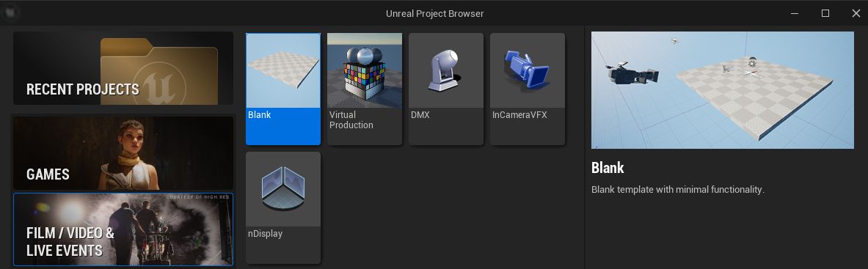Image resolution: width=868 pixels, height=269 pixels.
Task: Select Film / Video & Live Events category
Action: click(x=123, y=229)
